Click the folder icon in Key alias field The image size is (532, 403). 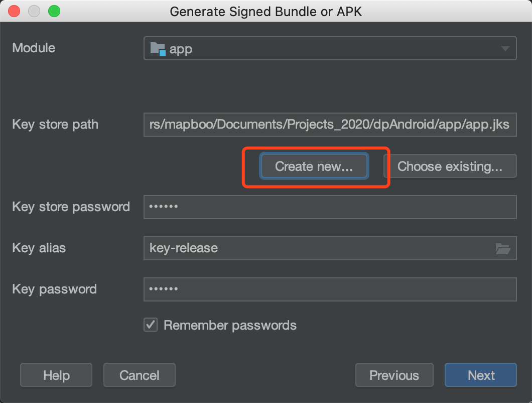[502, 248]
